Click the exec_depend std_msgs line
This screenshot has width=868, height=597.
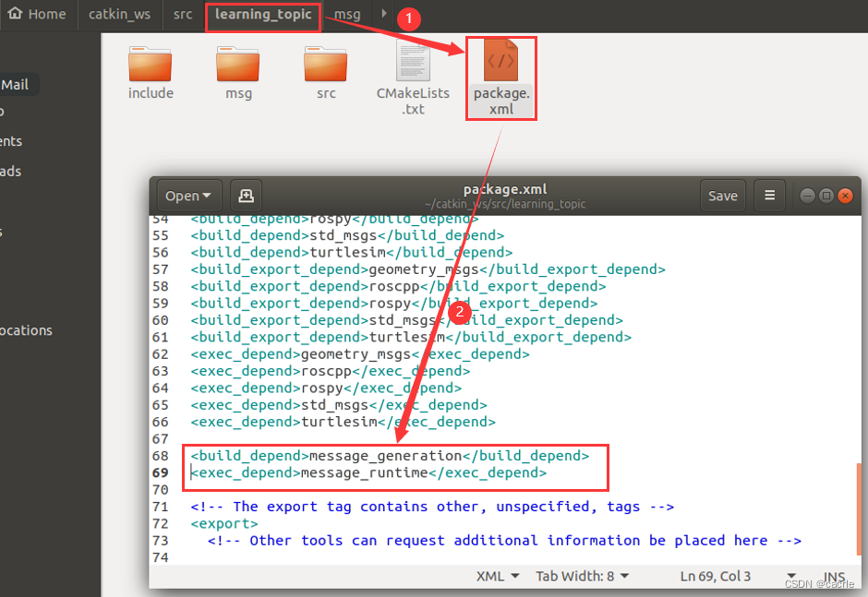[x=339, y=404]
